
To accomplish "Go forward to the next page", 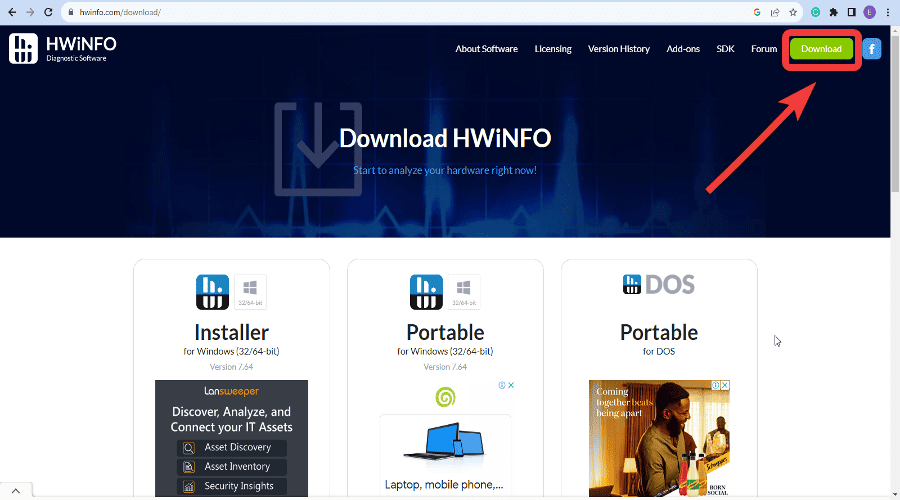I will (30, 12).
